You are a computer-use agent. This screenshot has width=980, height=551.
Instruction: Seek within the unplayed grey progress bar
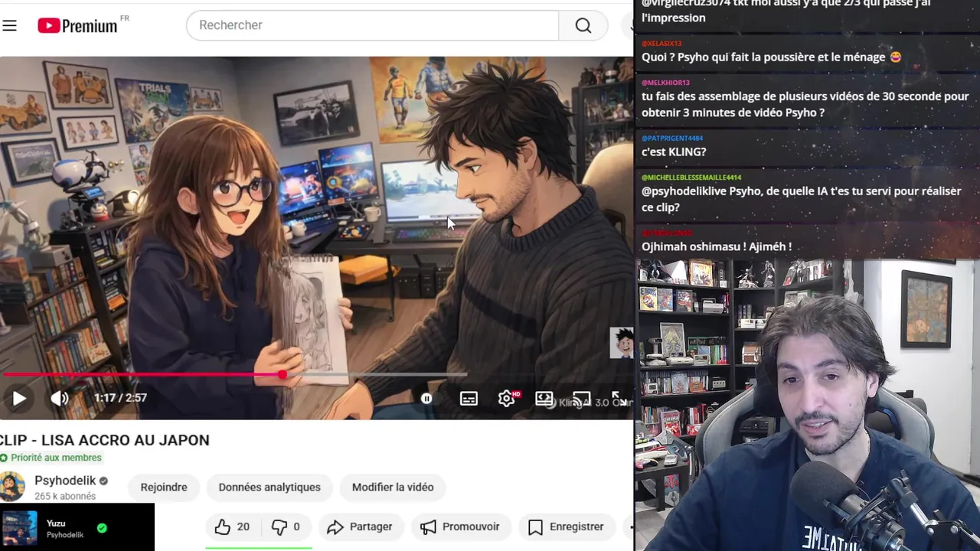coord(375,374)
